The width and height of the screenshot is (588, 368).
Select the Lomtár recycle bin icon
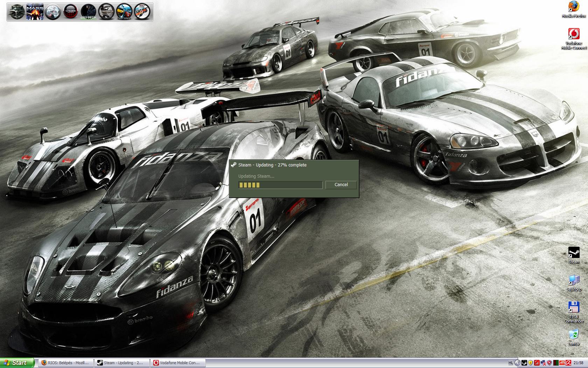(574, 338)
